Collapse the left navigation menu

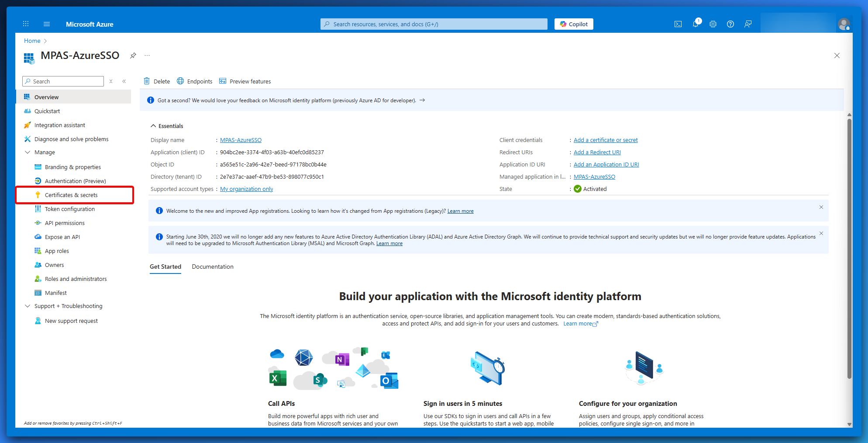tap(124, 81)
